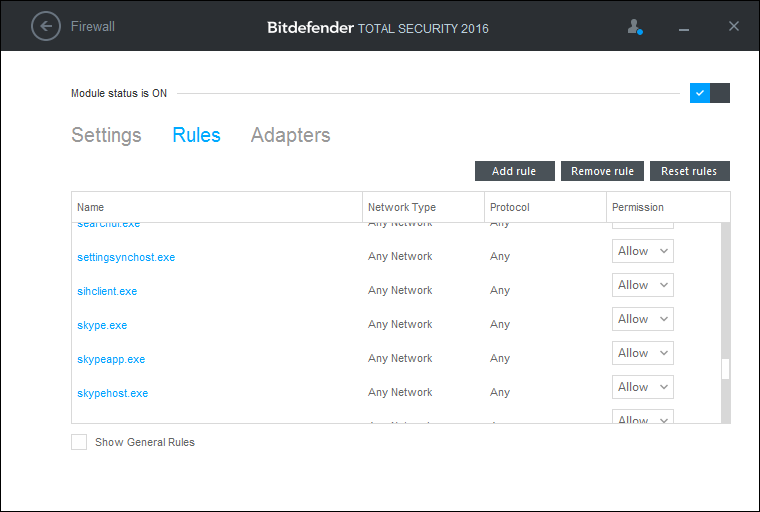Close the Bitdefender window
760x512 pixels.
point(734,26)
